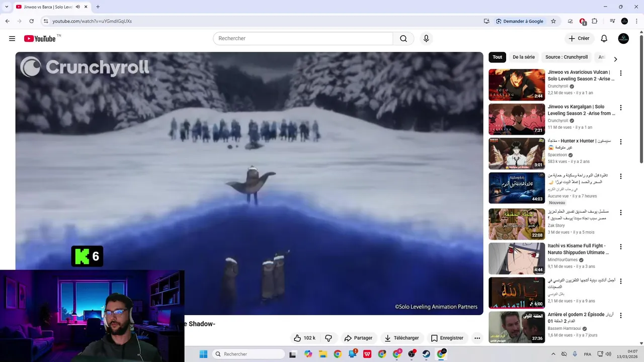644x362 pixels.
Task: Go to the YouTube home logo
Action: click(40, 39)
